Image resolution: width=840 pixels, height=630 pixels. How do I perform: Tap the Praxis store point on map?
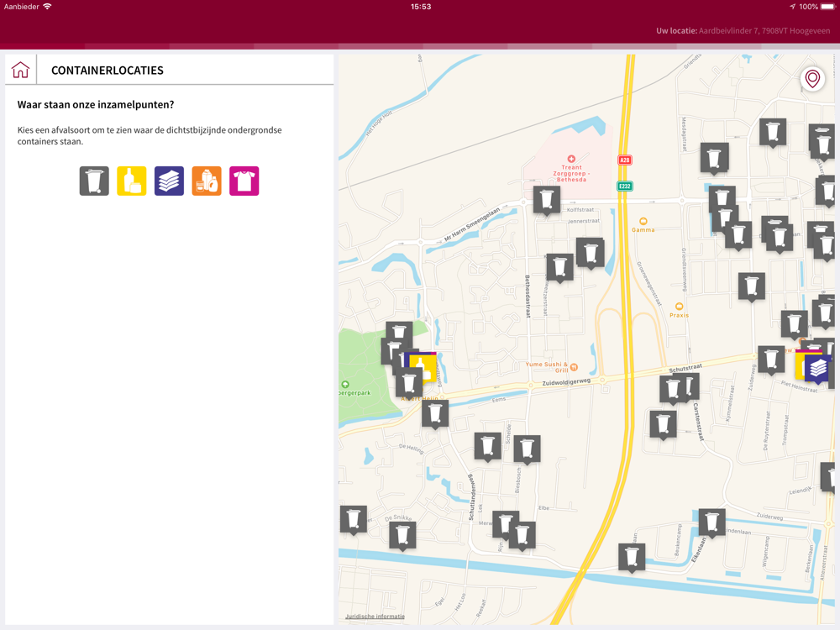coord(679,307)
